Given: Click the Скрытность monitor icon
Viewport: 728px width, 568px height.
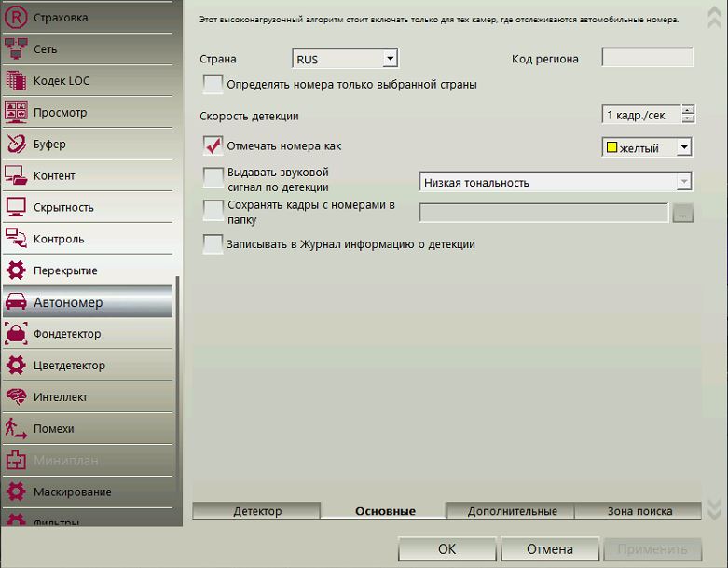Looking at the screenshot, I should 16,207.
